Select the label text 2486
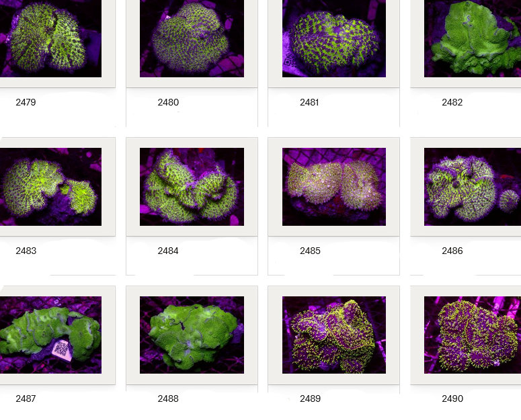521x420 pixels. point(452,251)
